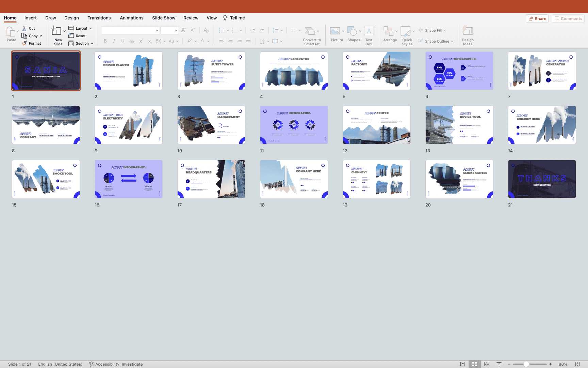588x368 pixels.
Task: Switch to Reading view in status bar
Action: click(x=487, y=364)
